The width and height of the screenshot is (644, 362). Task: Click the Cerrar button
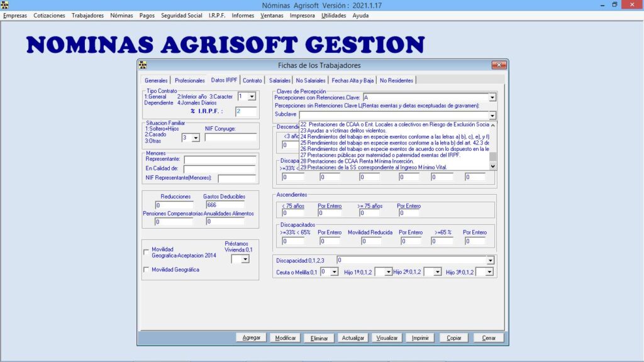488,337
